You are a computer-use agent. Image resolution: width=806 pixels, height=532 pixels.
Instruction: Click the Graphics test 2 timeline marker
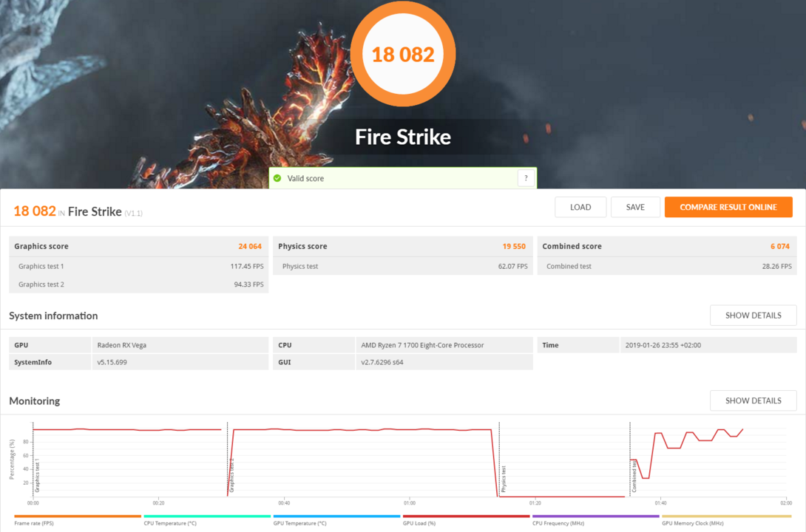coord(231,476)
